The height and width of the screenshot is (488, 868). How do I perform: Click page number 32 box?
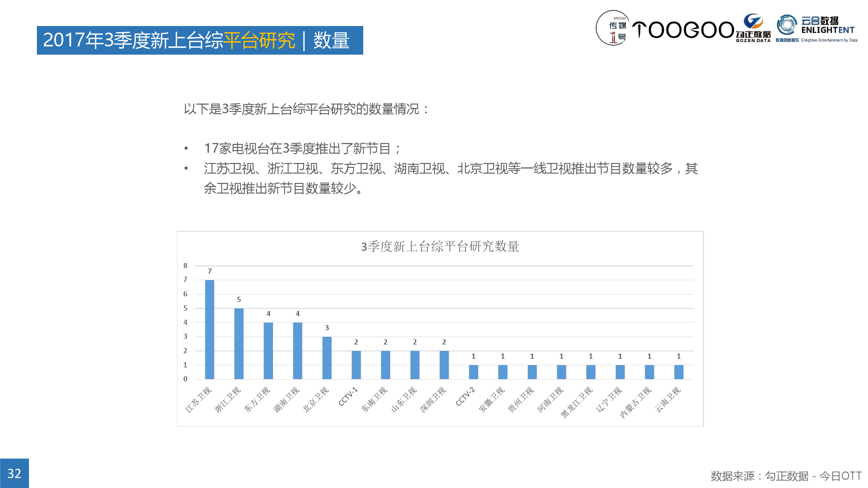pos(14,473)
